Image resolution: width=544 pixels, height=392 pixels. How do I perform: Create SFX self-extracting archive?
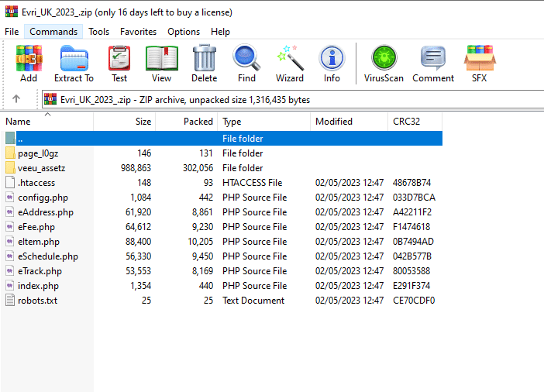(x=480, y=63)
